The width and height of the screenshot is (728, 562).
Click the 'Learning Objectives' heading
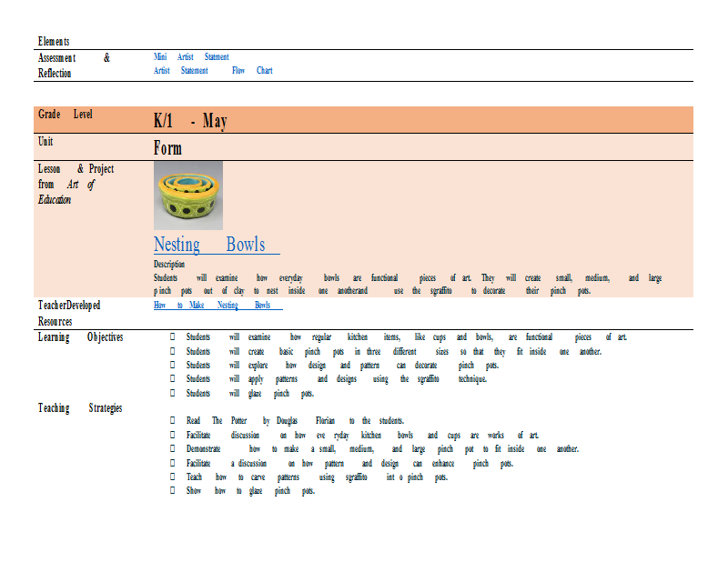pyautogui.click(x=80, y=337)
